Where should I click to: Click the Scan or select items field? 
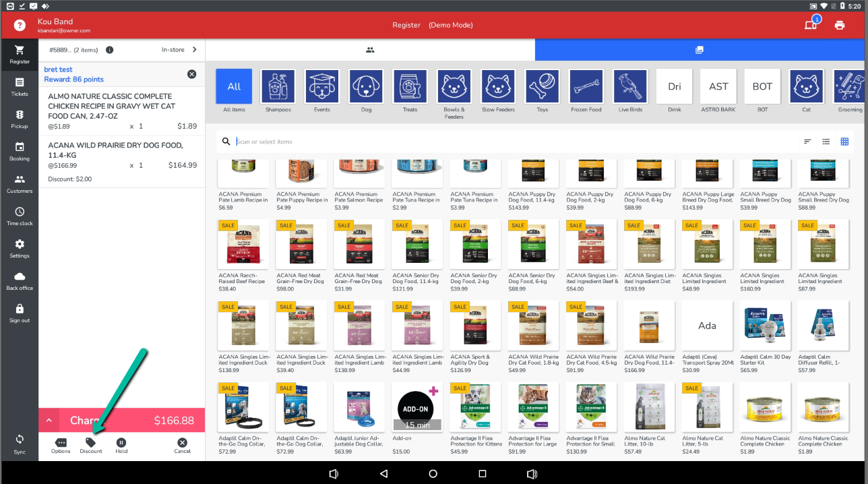click(512, 142)
